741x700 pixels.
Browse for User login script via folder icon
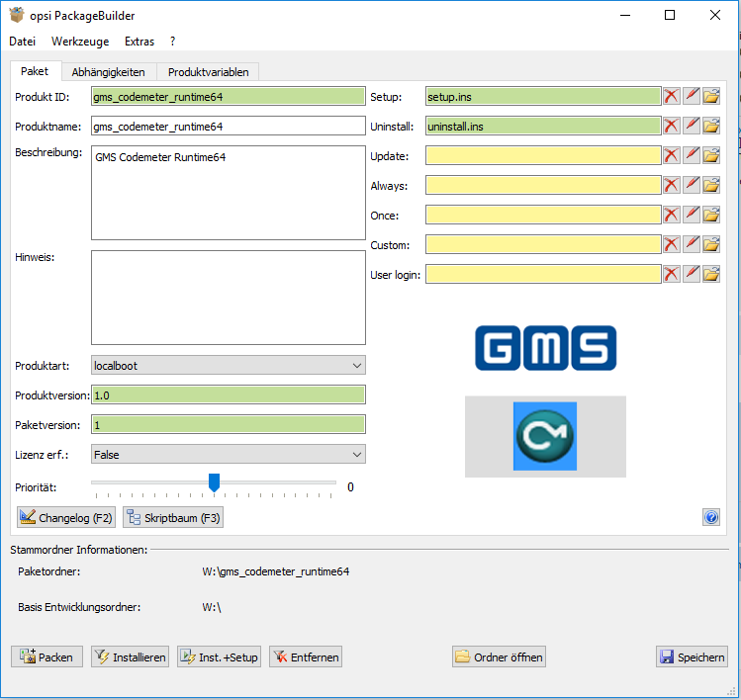click(x=711, y=275)
